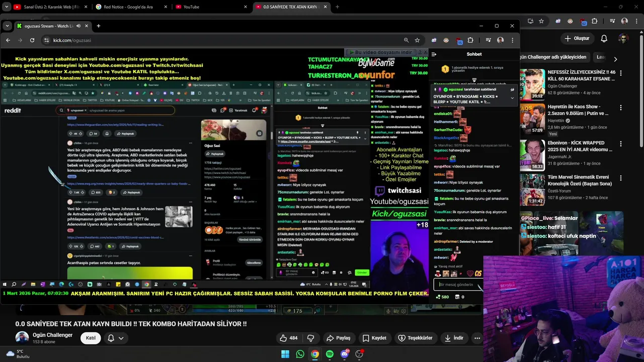Viewport: 644px width, 362px height.
Task: Open options for NEFESSİZ İZLEYECEKSİNİZ video
Action: click(621, 73)
